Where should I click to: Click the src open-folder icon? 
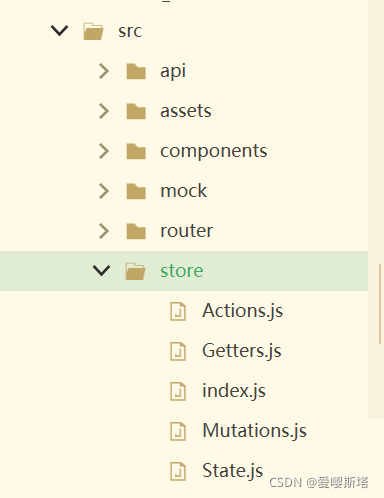pyautogui.click(x=93, y=31)
